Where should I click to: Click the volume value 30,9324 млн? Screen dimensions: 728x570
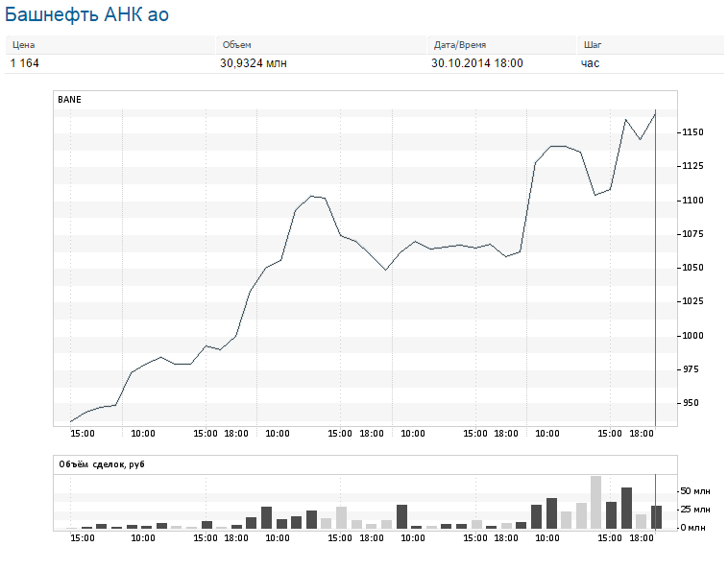tap(254, 63)
